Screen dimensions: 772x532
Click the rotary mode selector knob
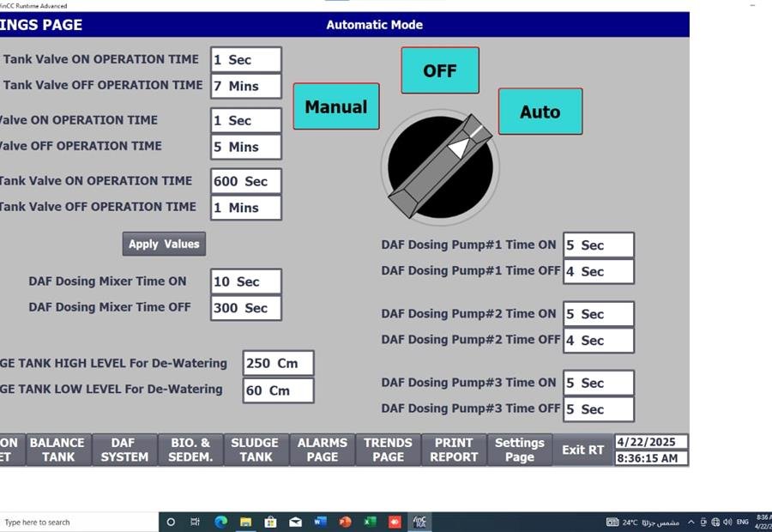tap(440, 167)
